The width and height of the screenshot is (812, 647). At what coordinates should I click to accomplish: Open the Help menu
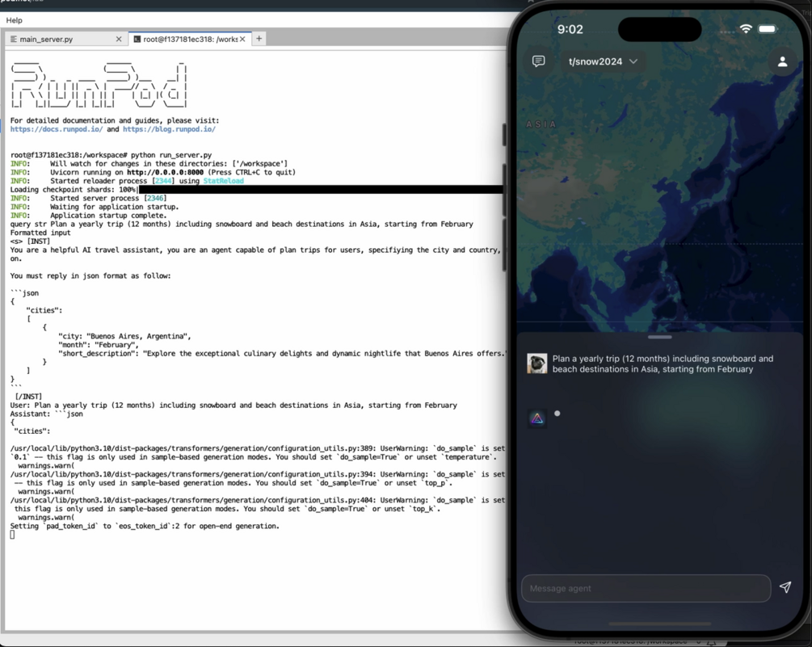click(x=14, y=20)
